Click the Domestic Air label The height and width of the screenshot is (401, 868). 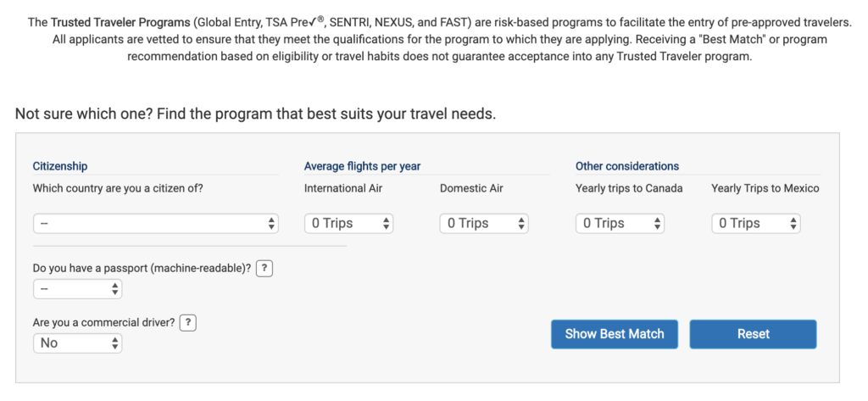click(471, 188)
